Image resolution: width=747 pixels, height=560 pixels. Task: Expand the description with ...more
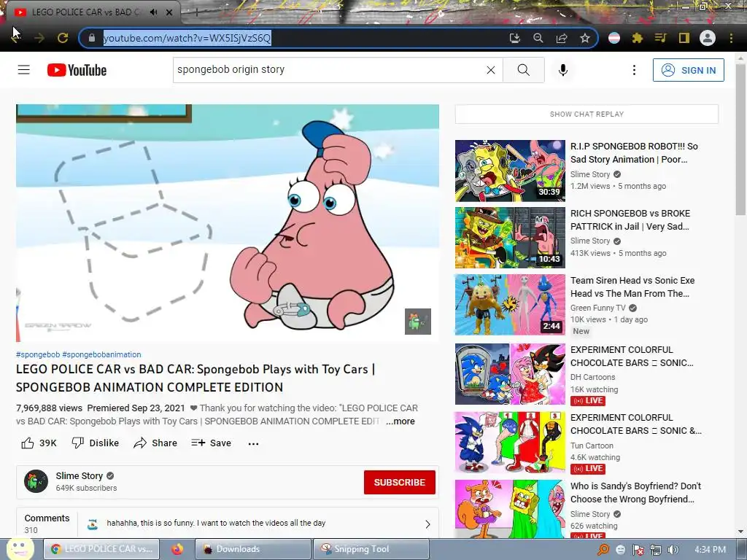pyautogui.click(x=400, y=421)
